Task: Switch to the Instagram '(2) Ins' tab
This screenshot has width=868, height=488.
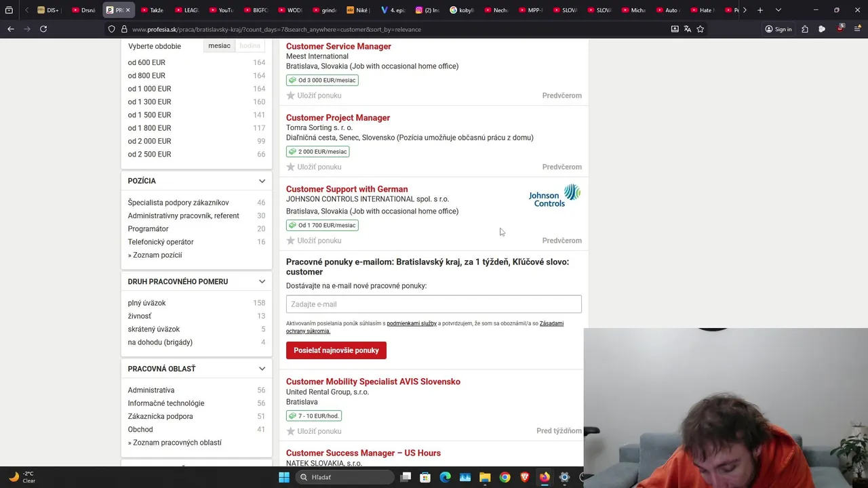Action: (x=427, y=10)
